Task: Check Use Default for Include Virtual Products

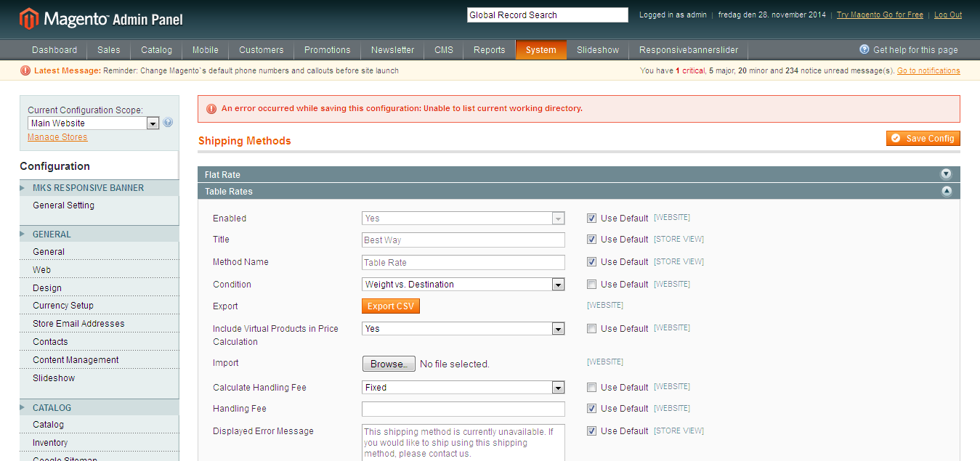Action: coord(591,328)
